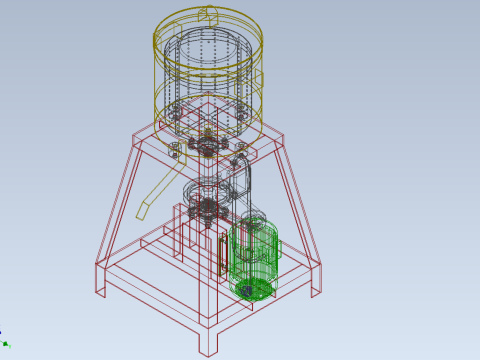Pick the gray perforated inner basket
This screenshot has width=480, height=360.
coord(208,82)
